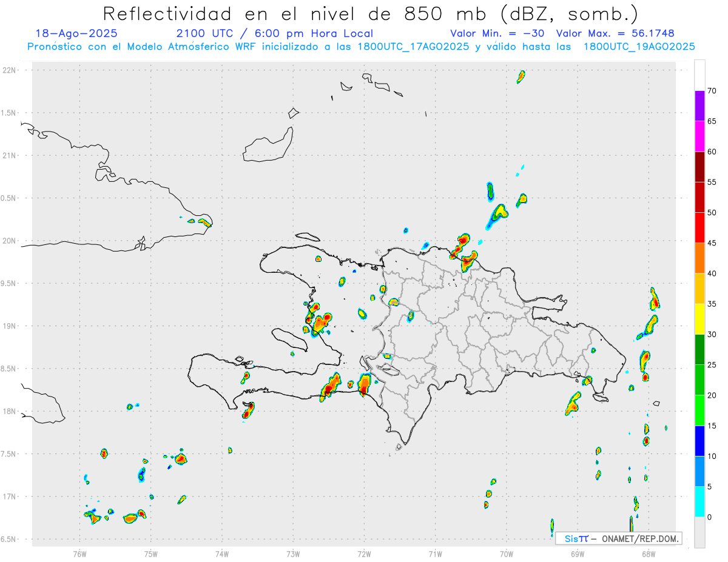This screenshot has width=728, height=562.
Task: Click the time text '2100 UTC / 6:00 pm Hora Local'
Action: pyautogui.click(x=275, y=33)
